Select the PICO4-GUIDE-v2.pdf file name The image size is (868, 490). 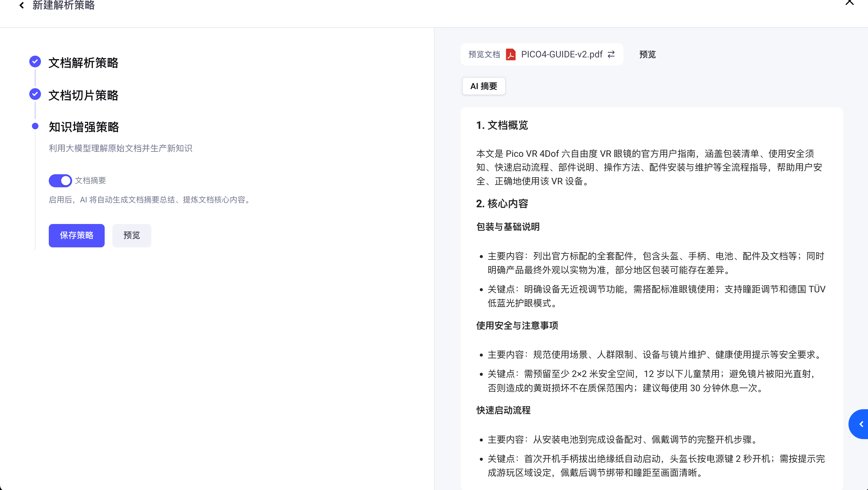tap(562, 54)
